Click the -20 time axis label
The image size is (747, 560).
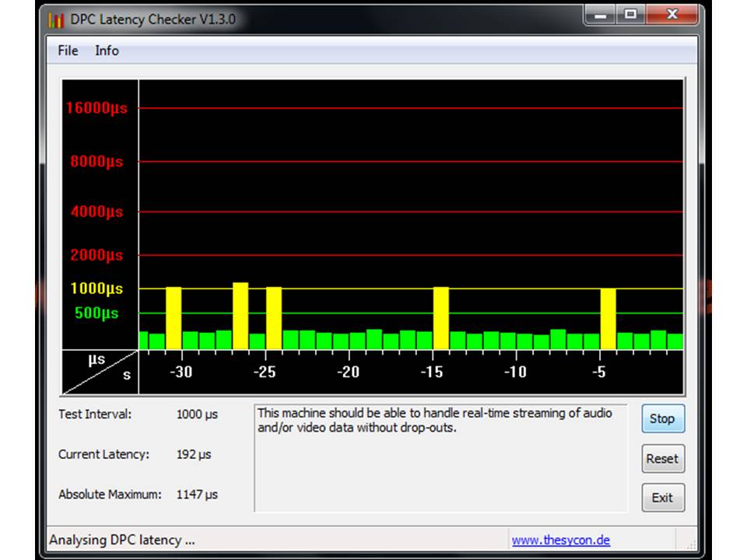click(349, 372)
